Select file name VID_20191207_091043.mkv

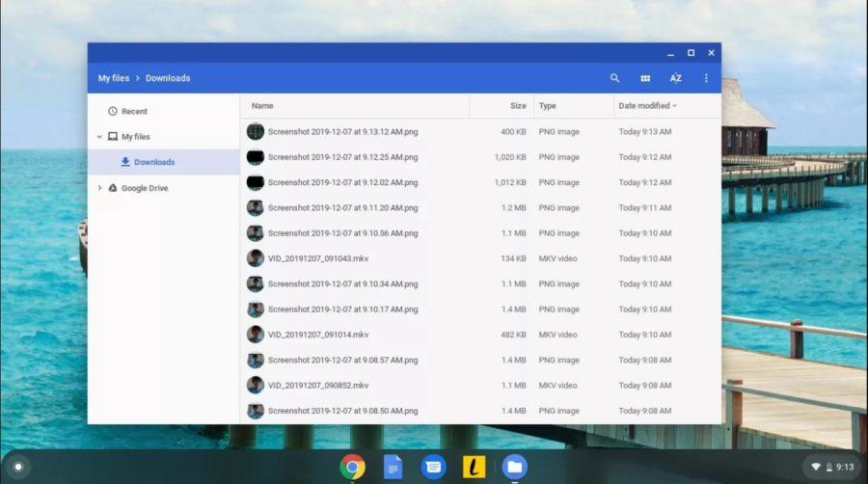coord(318,258)
